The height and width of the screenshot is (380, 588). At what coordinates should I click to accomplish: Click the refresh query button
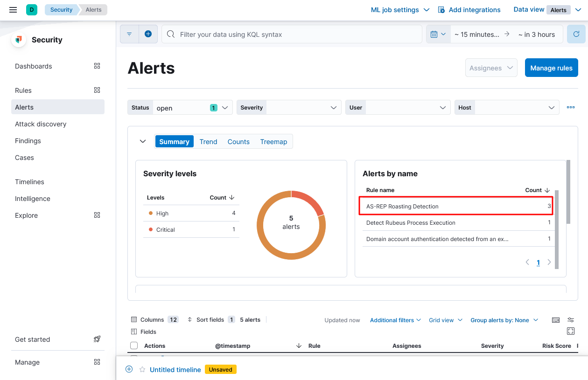[576, 34]
